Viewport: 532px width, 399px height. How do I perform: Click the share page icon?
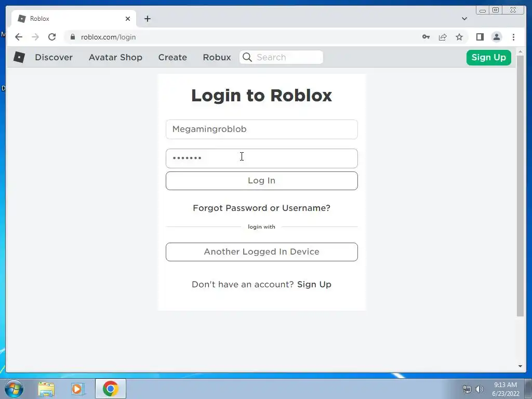443,37
